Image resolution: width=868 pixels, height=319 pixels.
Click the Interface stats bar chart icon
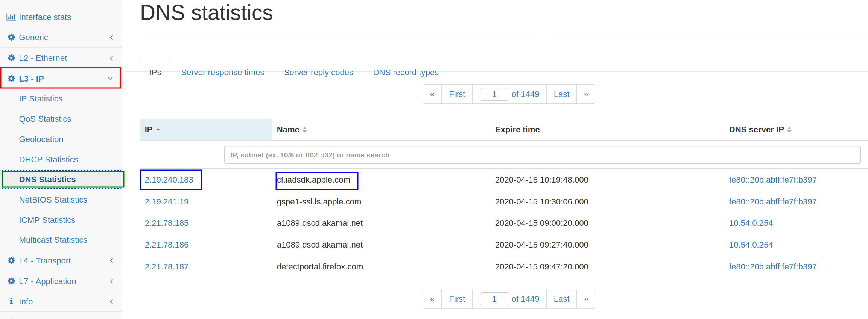pos(11,17)
